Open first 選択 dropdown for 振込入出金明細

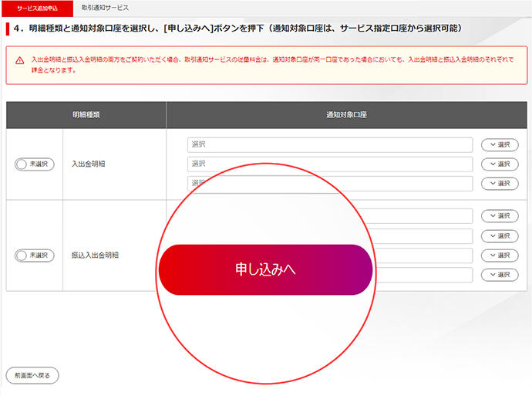[x=499, y=216]
